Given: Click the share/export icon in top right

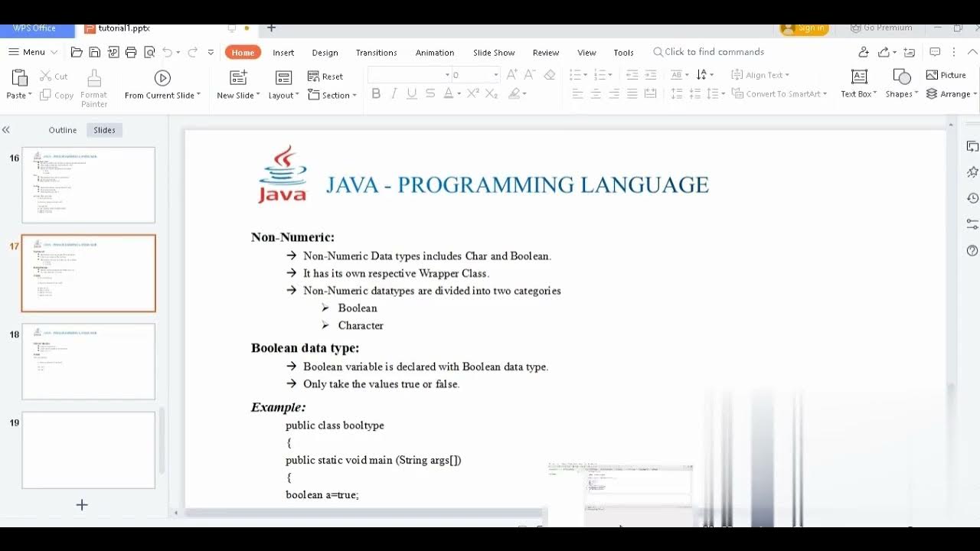Looking at the screenshot, I should tap(884, 52).
